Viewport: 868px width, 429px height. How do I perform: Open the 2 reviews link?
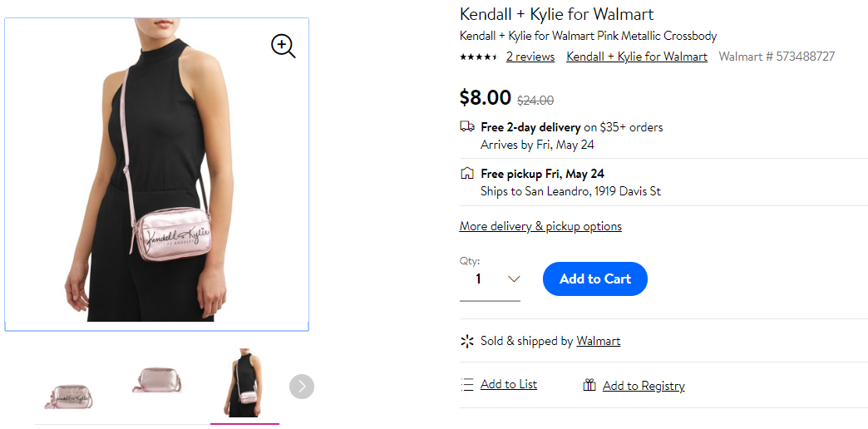[530, 57]
